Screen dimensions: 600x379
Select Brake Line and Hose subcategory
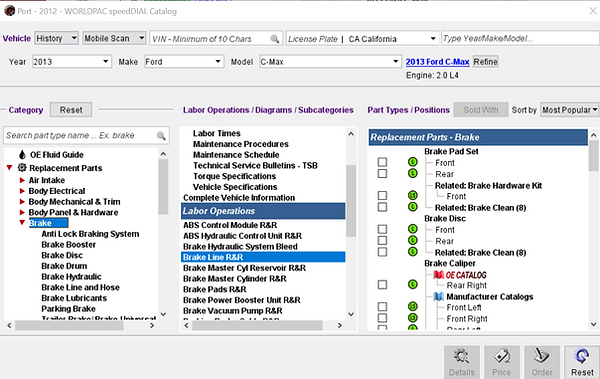coord(80,287)
